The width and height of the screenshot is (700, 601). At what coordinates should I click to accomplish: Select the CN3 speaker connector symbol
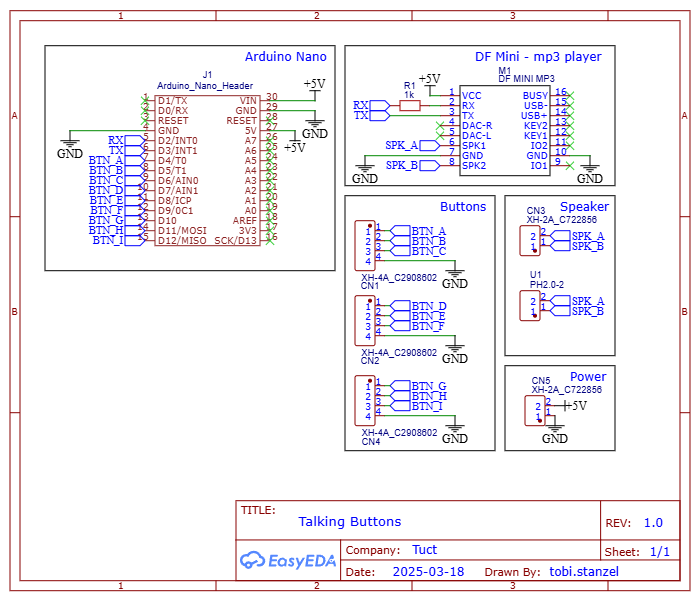click(x=530, y=240)
